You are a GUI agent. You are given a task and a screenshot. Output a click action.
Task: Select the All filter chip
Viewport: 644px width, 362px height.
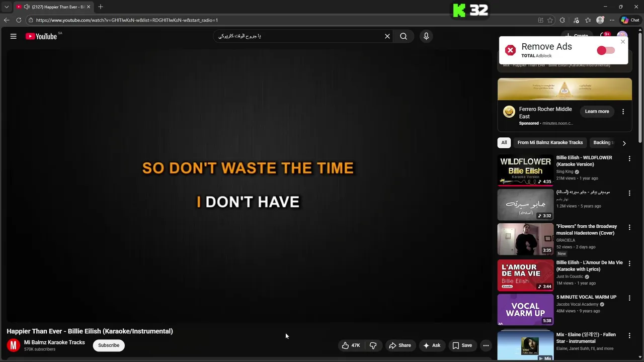(504, 143)
